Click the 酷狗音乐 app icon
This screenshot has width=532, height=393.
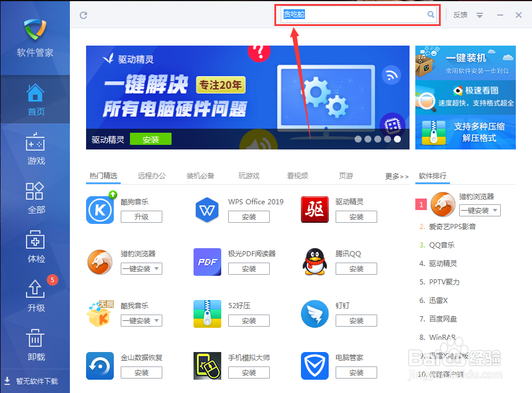pos(100,210)
